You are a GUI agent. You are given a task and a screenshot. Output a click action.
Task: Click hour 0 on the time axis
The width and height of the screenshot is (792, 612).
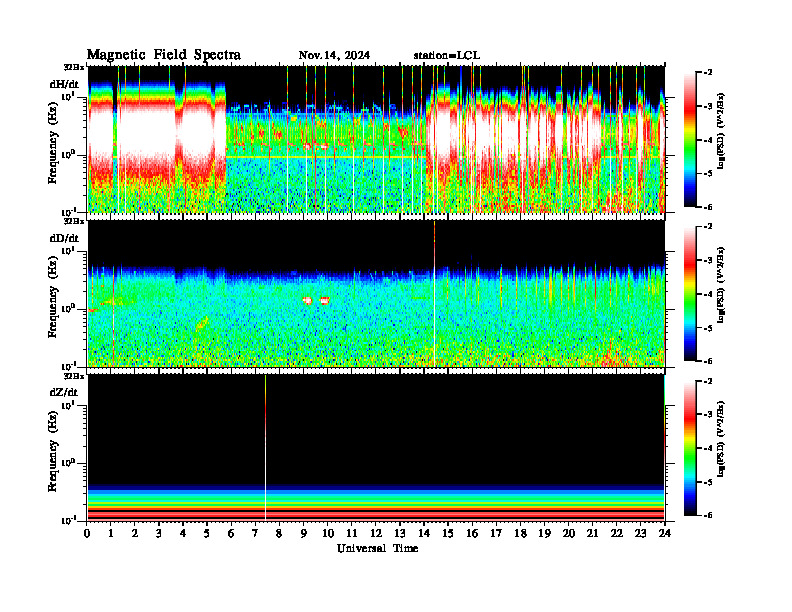pos(87,533)
